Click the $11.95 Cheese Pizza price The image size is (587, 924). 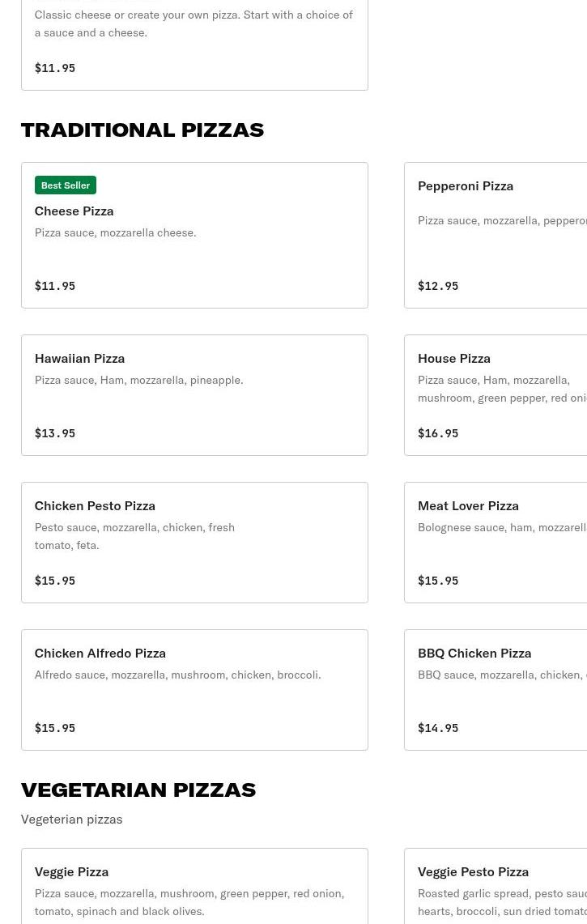pyautogui.click(x=54, y=286)
